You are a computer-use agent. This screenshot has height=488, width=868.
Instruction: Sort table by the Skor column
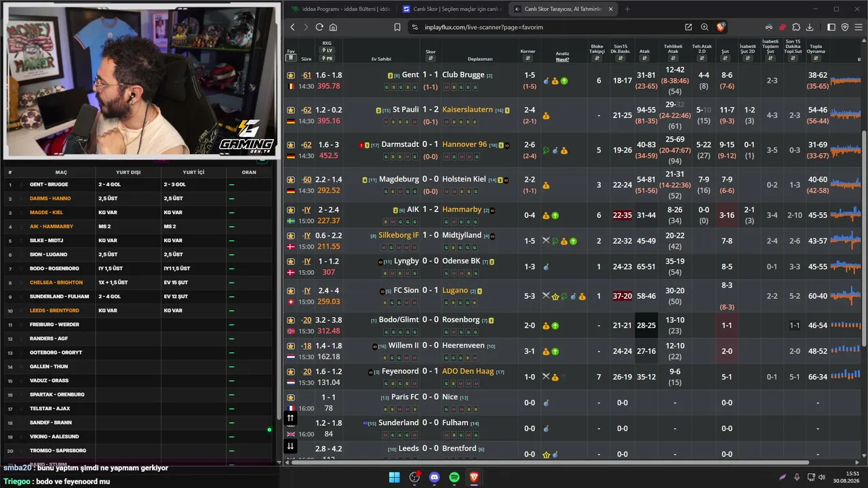[x=431, y=59]
